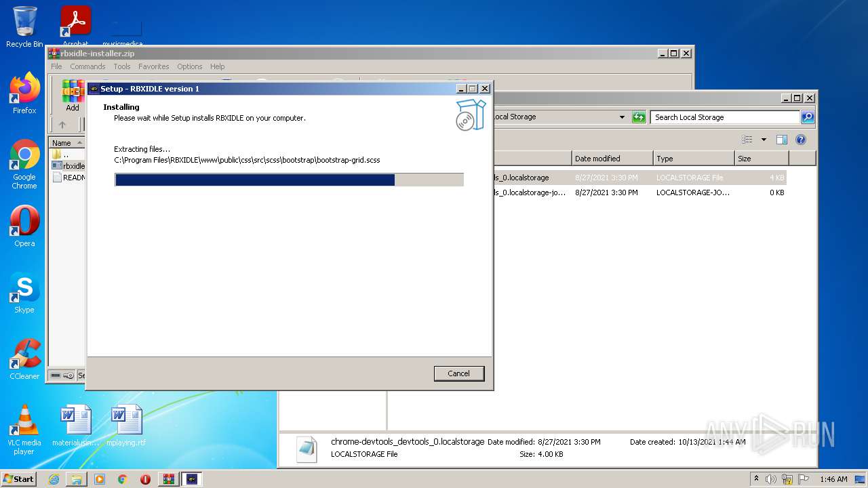The image size is (868, 488).
Task: Open the WinRAR Commands menu
Action: [87, 66]
